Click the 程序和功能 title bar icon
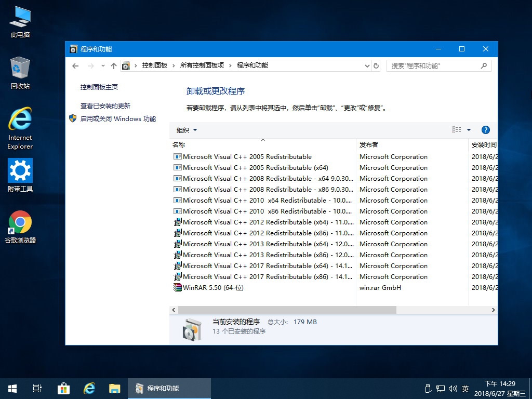Viewport: 532px width, 399px height. 73,49
